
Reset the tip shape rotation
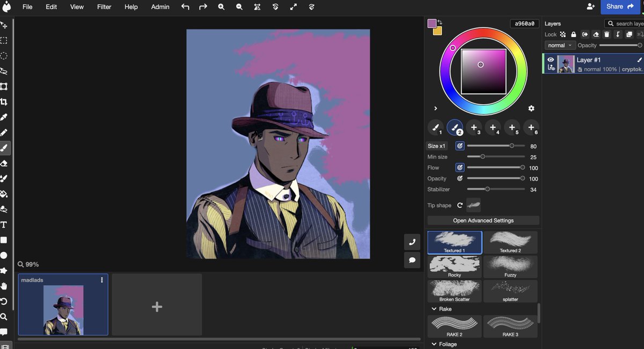460,206
